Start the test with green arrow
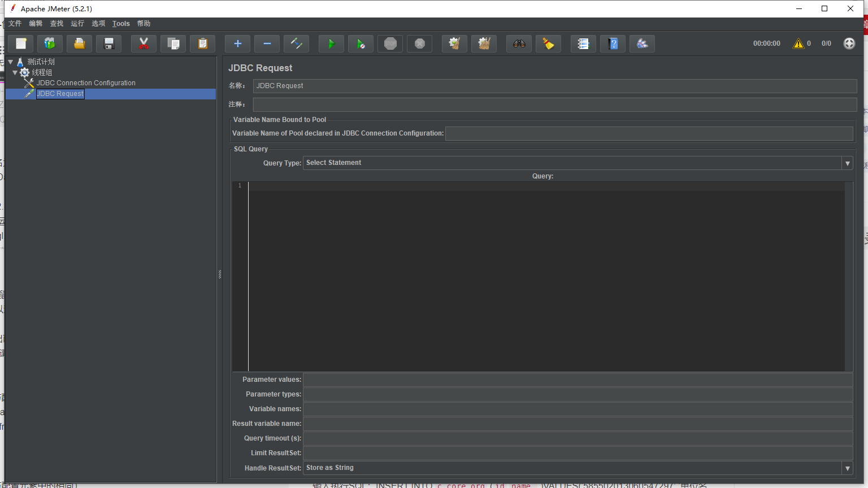 332,43
